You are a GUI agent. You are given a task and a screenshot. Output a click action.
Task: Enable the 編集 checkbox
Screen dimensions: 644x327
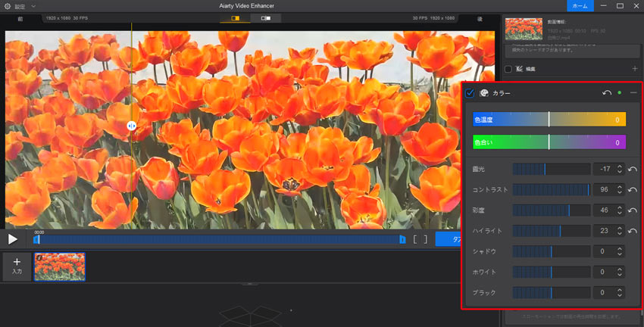[x=508, y=69]
